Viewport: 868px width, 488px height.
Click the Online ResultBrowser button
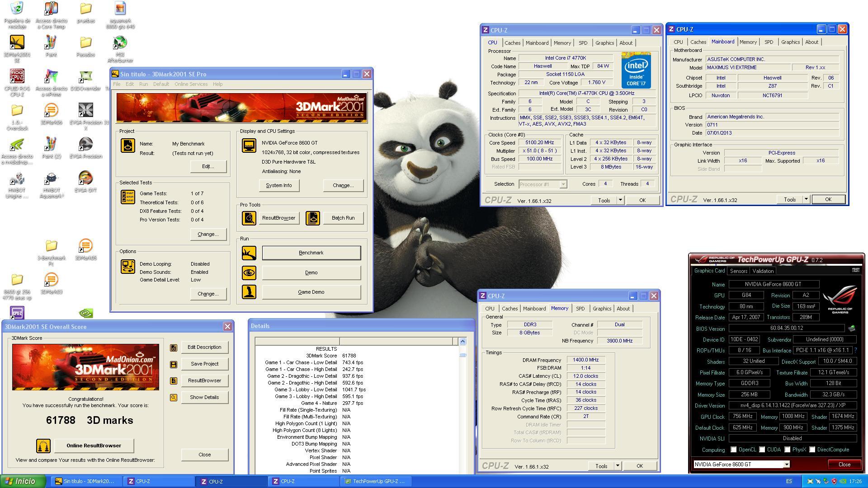[94, 446]
